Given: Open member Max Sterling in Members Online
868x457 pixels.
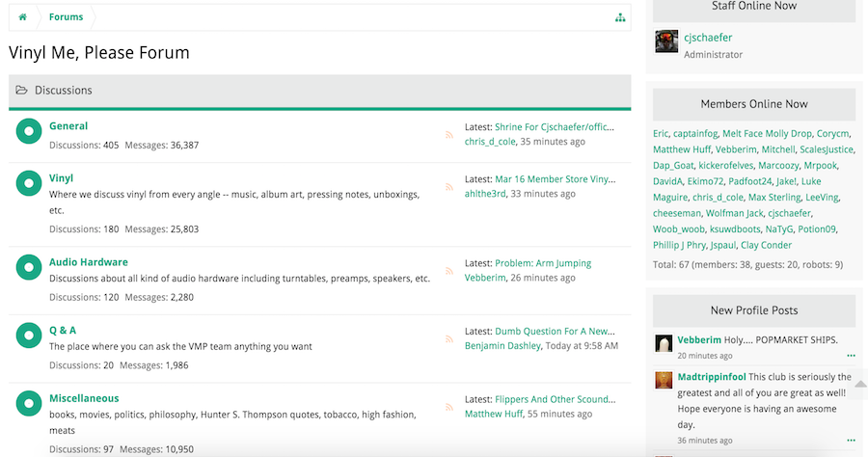Looking at the screenshot, I should (774, 198).
